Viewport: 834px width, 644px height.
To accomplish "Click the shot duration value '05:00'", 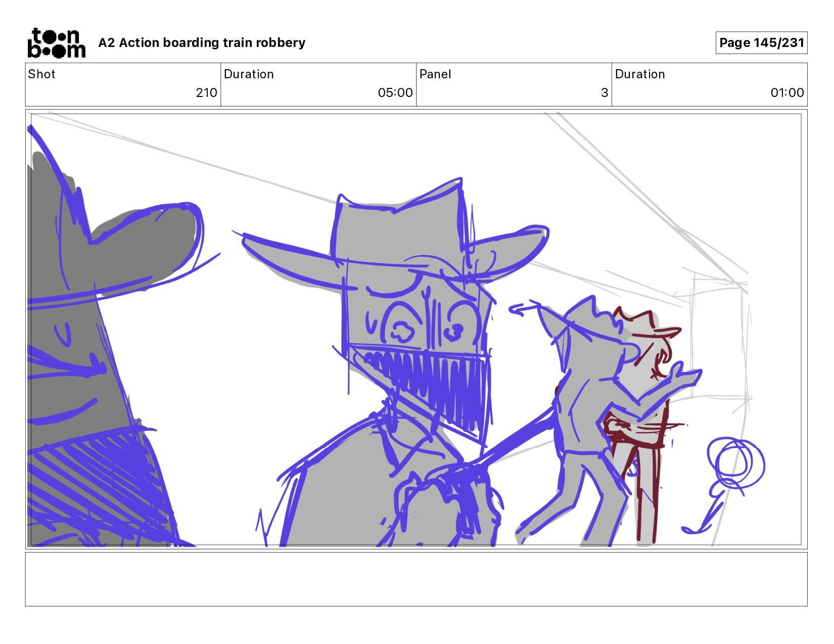I will coord(395,93).
